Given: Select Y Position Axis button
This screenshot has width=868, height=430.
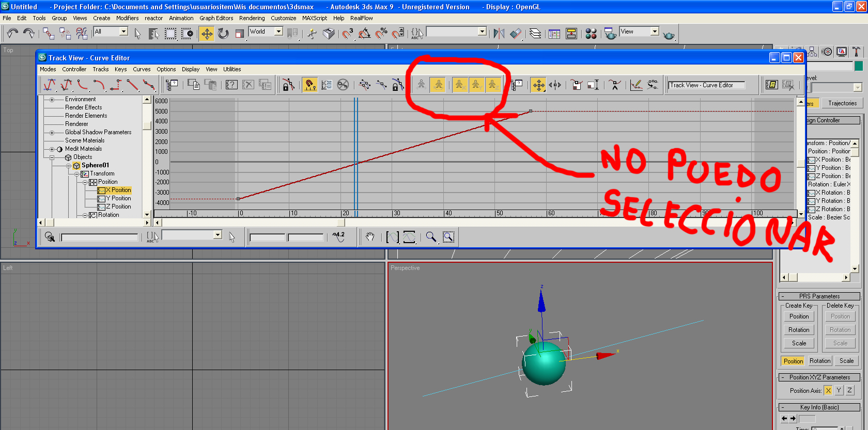Looking at the screenshot, I should pyautogui.click(x=839, y=391).
